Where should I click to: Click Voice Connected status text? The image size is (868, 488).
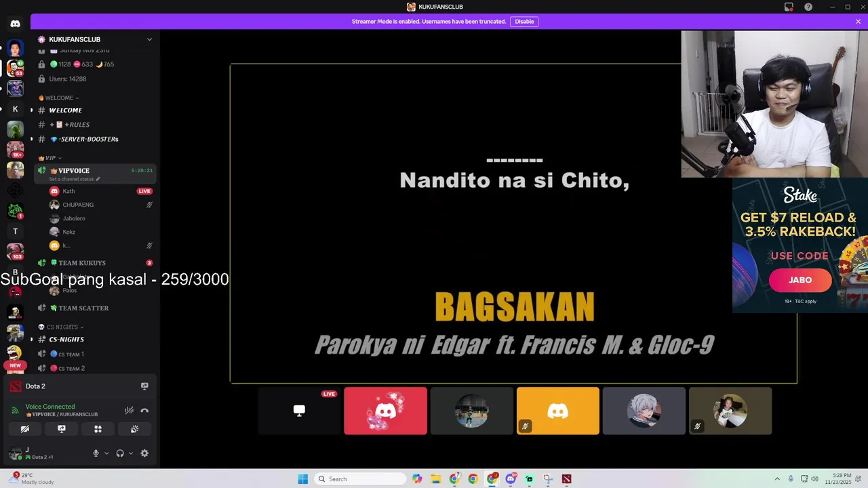tap(50, 407)
